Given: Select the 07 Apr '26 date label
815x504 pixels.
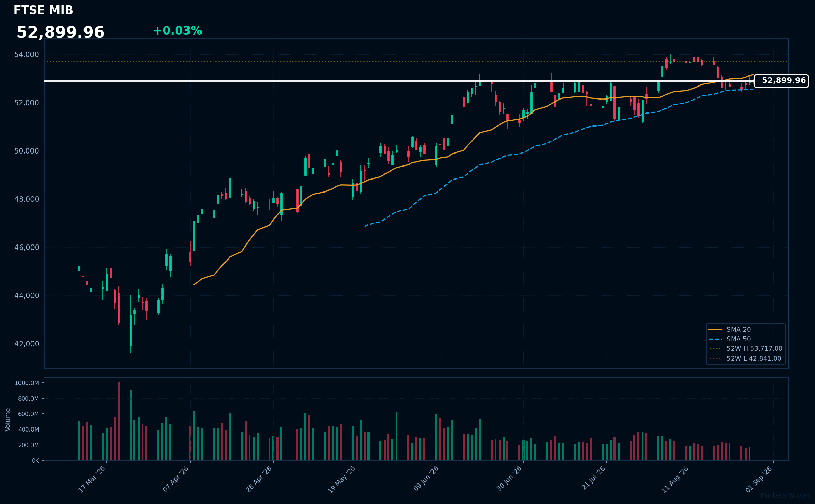Looking at the screenshot, I should [x=176, y=479].
